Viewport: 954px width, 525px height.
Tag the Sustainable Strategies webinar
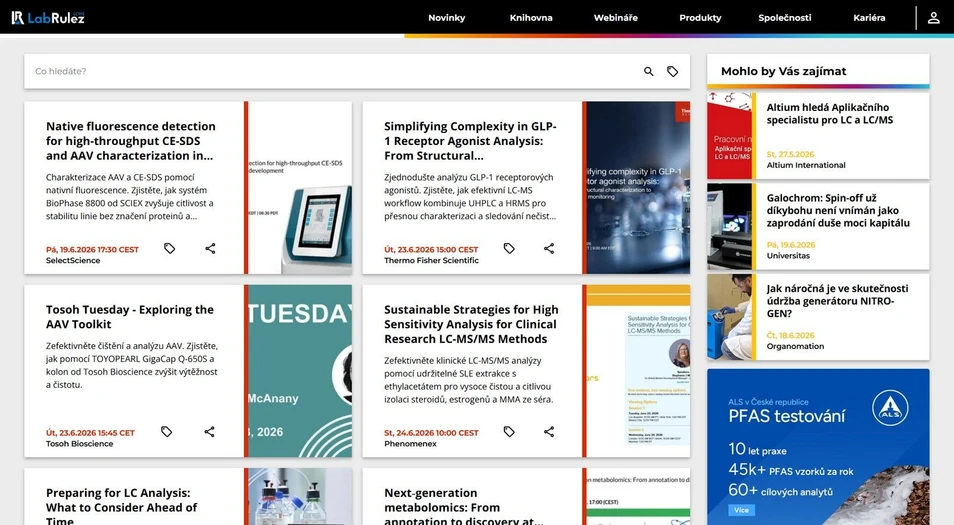509,431
